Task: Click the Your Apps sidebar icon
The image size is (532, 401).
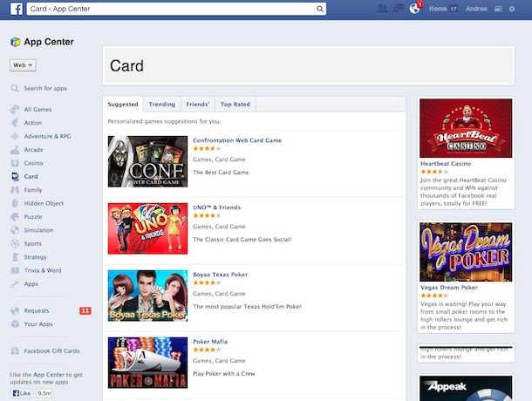Action: click(15, 324)
